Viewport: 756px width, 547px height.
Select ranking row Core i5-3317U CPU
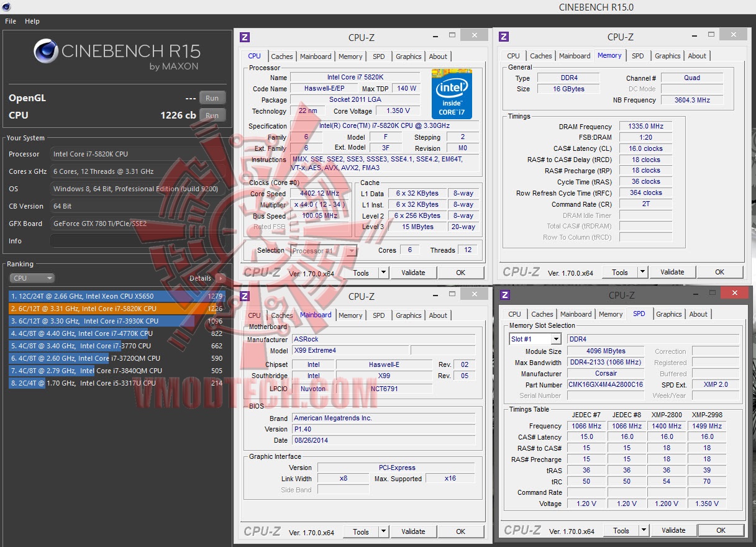tap(117, 383)
